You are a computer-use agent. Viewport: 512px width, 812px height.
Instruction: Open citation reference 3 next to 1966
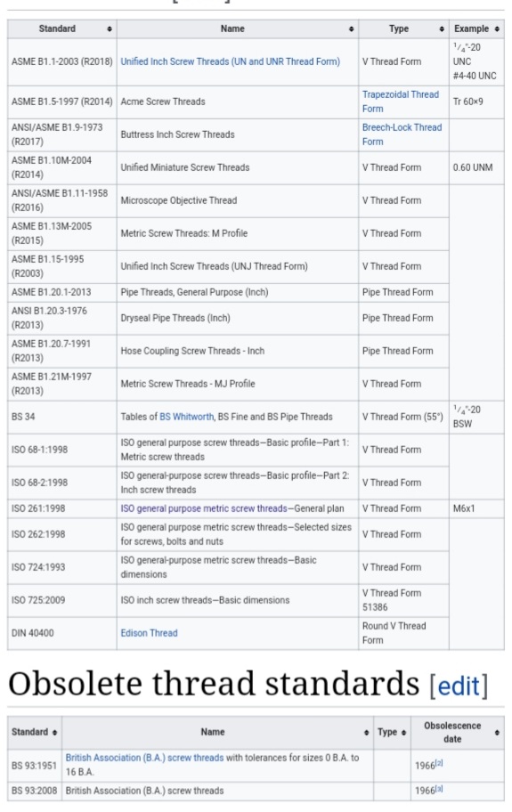[439, 788]
